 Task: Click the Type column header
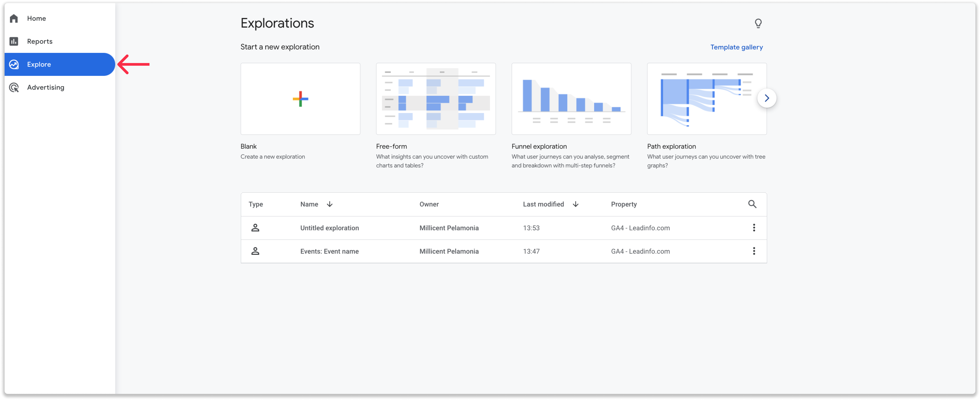coord(256,204)
